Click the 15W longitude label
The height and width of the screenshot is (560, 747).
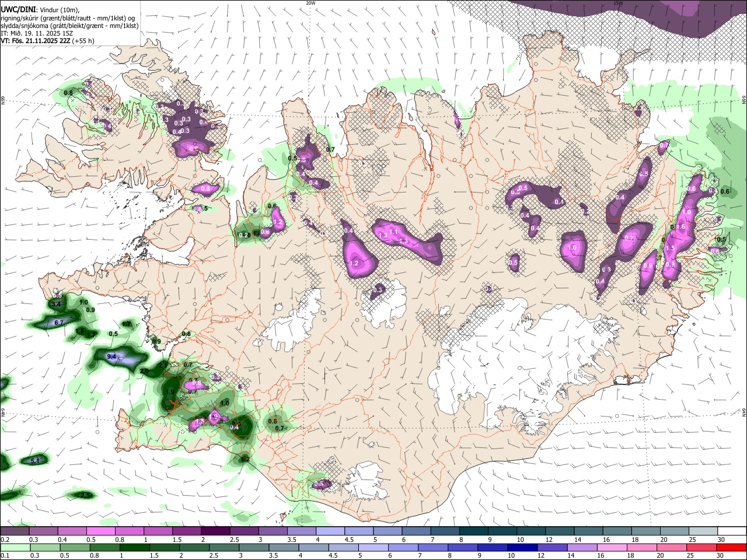(618, 3)
